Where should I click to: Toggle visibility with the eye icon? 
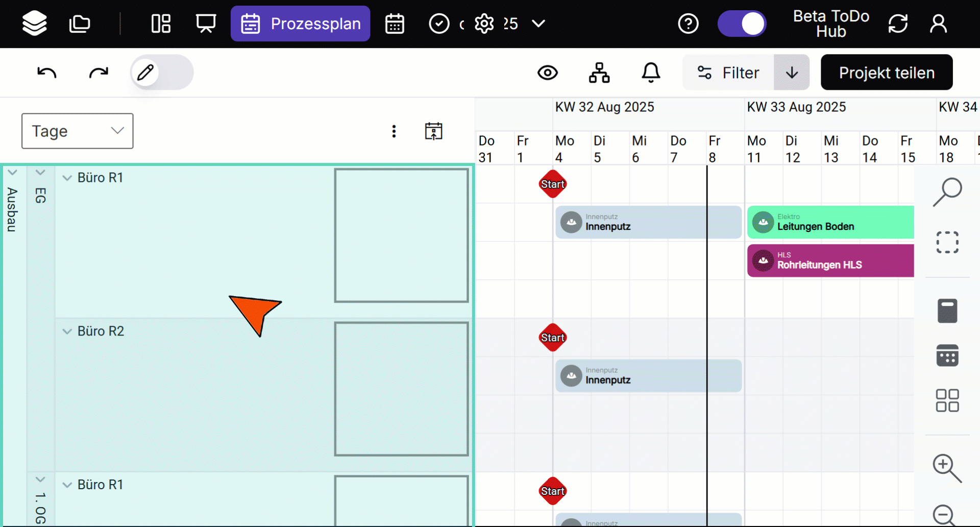[548, 73]
